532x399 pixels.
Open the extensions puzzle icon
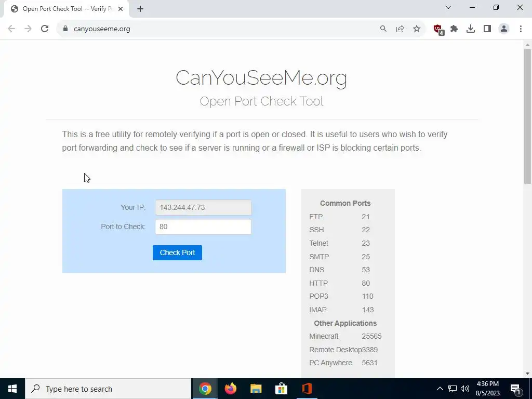coord(454,29)
